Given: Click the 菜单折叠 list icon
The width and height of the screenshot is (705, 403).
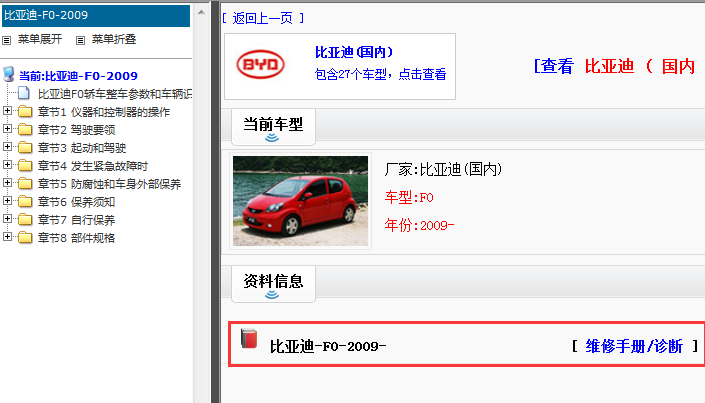Looking at the screenshot, I should coord(80,40).
